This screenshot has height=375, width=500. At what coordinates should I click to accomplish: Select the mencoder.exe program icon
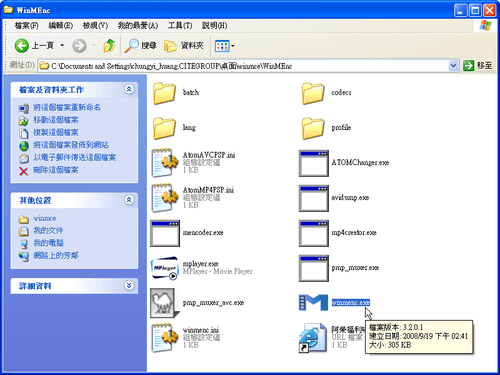tap(165, 233)
